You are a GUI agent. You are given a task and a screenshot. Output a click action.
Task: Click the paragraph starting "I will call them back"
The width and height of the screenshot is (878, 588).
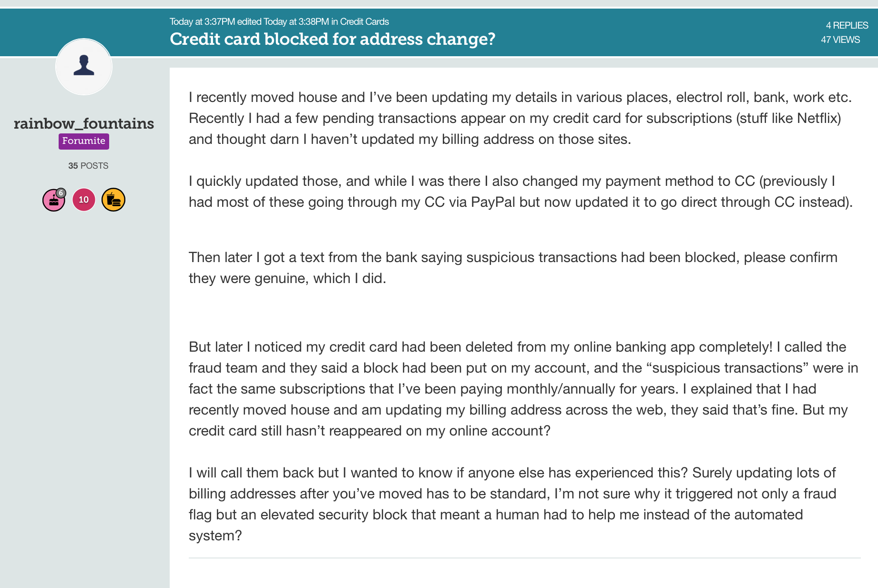[512, 504]
